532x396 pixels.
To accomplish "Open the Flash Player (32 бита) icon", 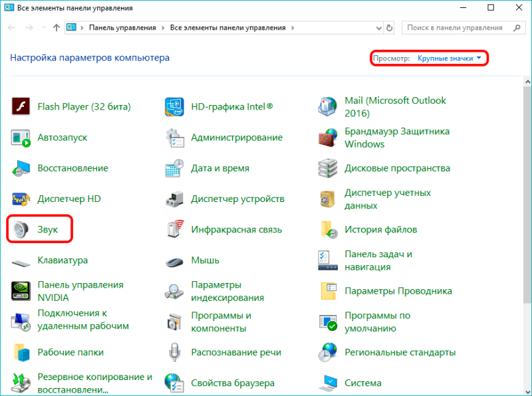I will point(21,106).
